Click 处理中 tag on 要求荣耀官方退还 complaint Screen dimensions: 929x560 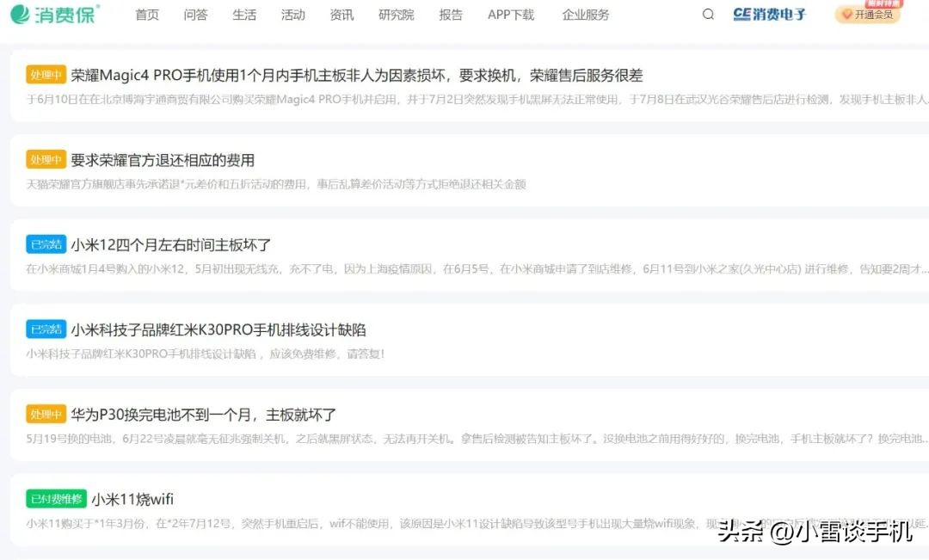click(x=46, y=160)
